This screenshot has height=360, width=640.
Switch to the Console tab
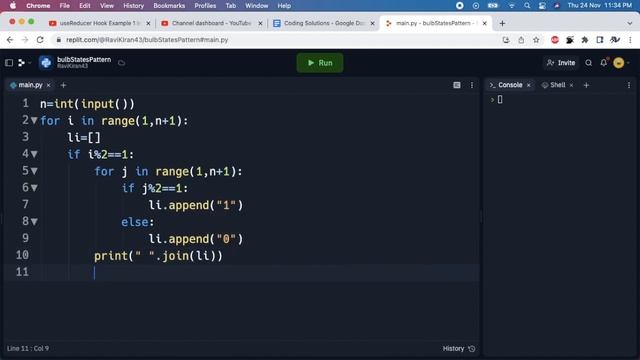506,85
